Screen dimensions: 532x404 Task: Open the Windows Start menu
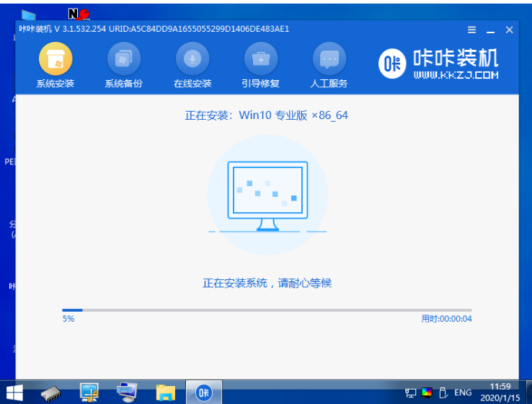pos(14,392)
